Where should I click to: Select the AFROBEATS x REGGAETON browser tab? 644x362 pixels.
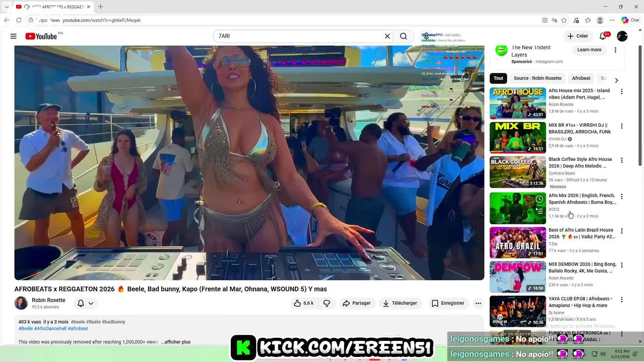click(x=52, y=7)
